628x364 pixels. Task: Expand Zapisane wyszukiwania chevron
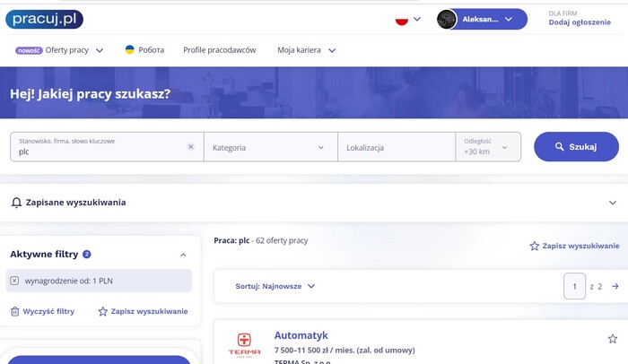pyautogui.click(x=613, y=203)
